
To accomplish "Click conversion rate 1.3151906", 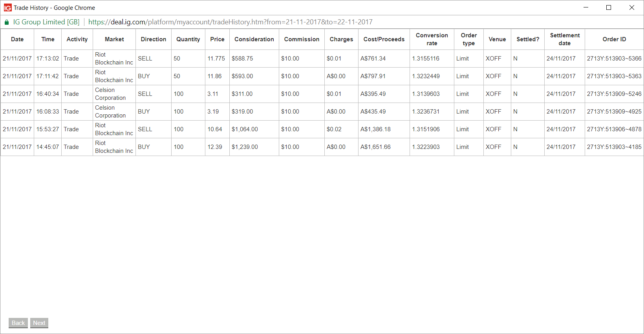I will 426,129.
